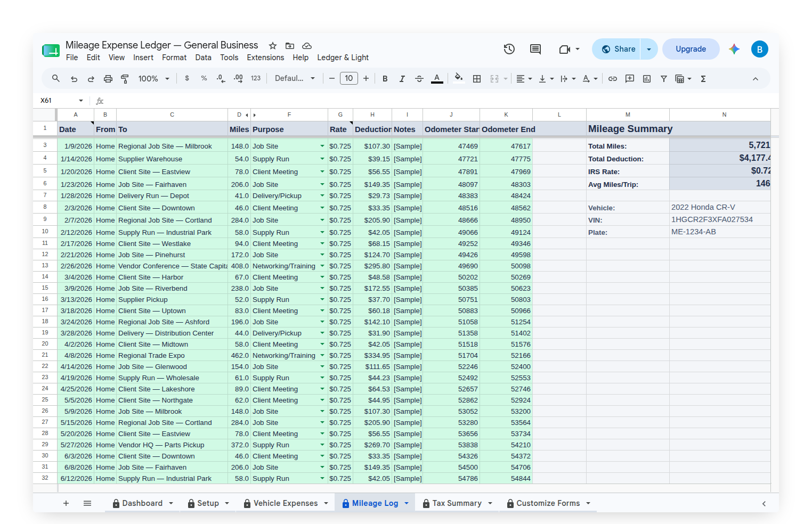Image resolution: width=812 pixels, height=524 pixels.
Task: Click the functions sigma icon
Action: 703,79
